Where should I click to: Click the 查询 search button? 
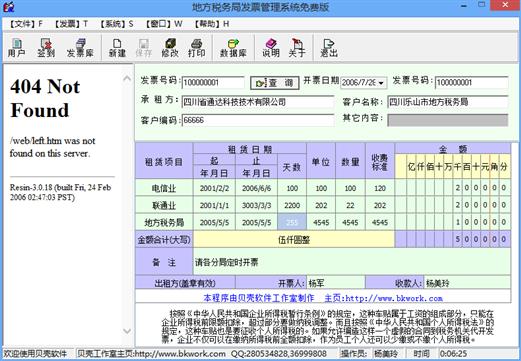coord(275,83)
